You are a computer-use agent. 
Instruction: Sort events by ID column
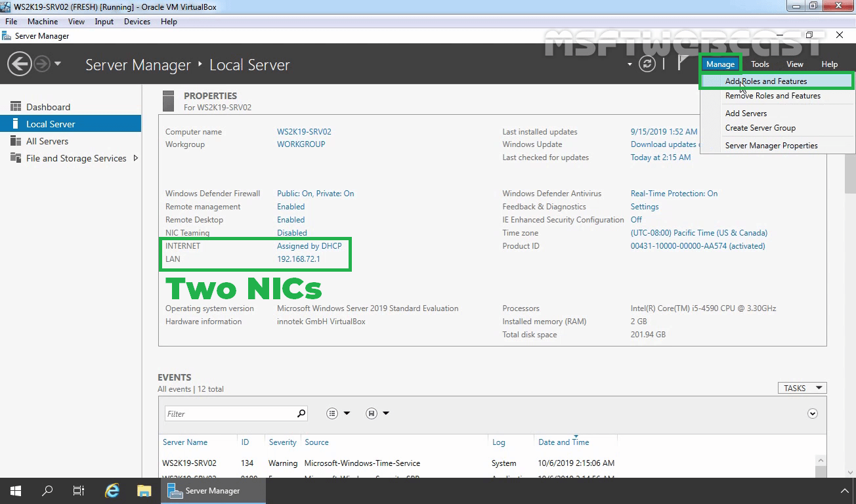[x=245, y=442]
